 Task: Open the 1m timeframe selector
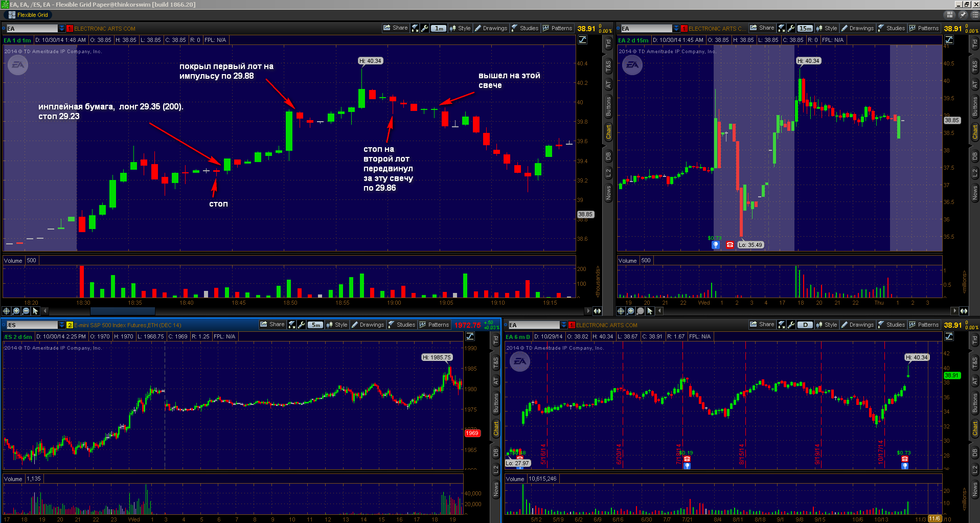click(x=439, y=28)
